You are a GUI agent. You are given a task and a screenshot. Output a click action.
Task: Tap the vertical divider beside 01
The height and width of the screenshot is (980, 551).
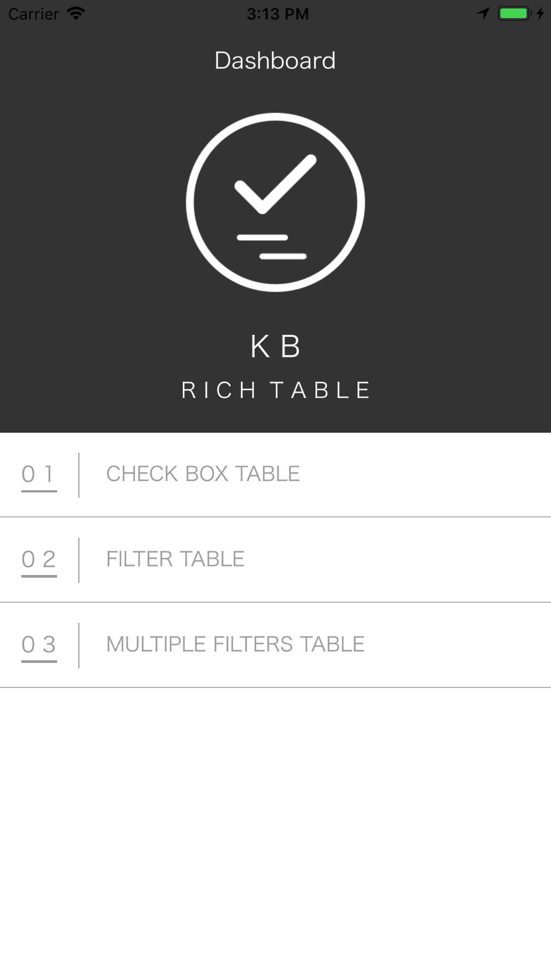click(79, 475)
